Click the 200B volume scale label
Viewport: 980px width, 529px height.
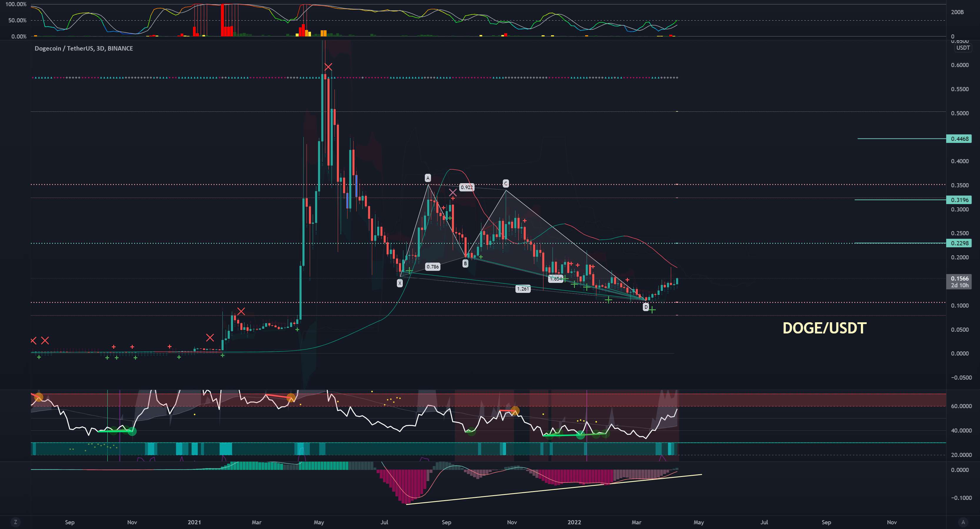pos(957,12)
